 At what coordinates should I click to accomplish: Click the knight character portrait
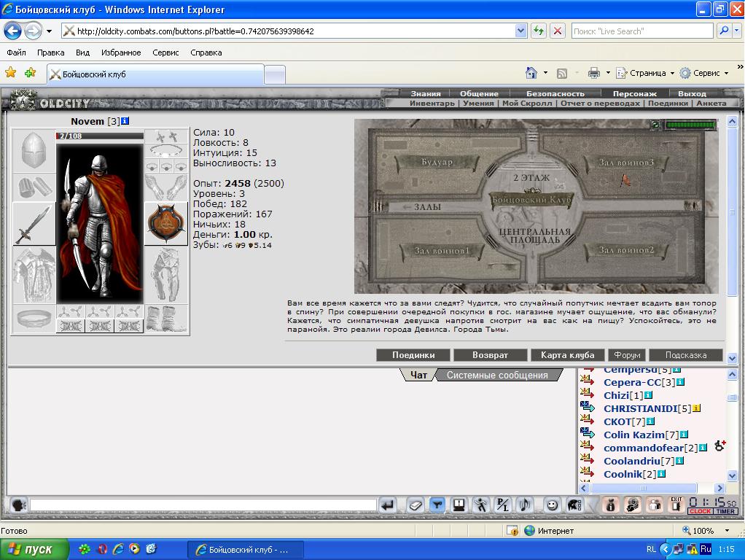coord(100,222)
